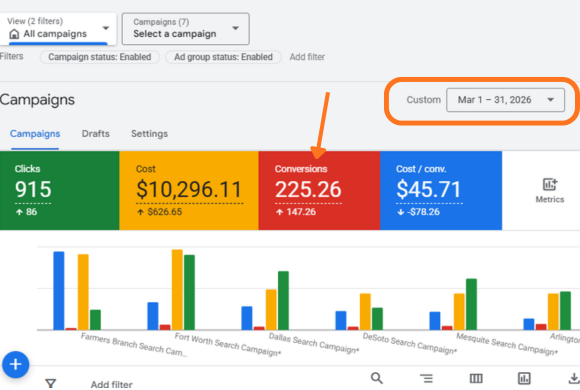Open the View All campaigns dropdown
Screen dimensions: 580x390
click(58, 29)
